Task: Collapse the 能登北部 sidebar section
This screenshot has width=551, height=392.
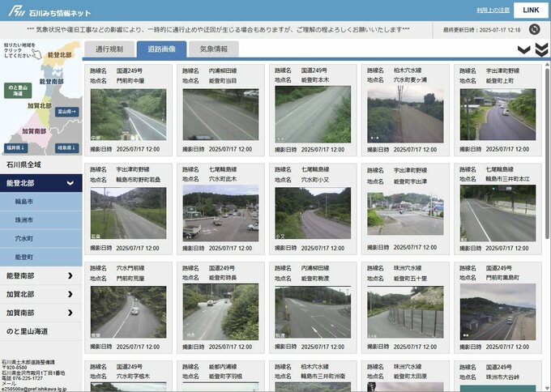Action: click(41, 183)
